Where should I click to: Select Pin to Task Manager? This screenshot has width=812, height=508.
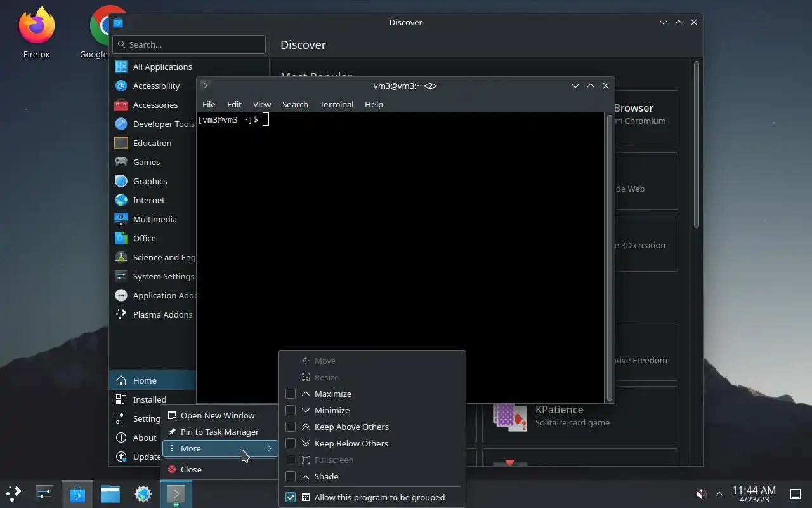(219, 432)
